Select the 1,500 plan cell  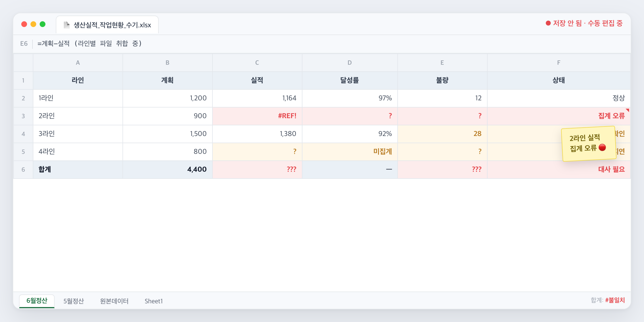168,134
